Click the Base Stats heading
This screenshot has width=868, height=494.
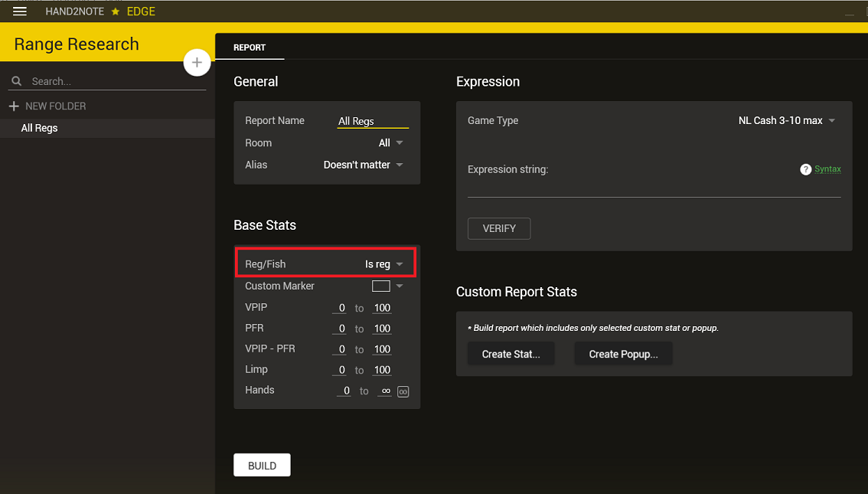click(x=265, y=225)
